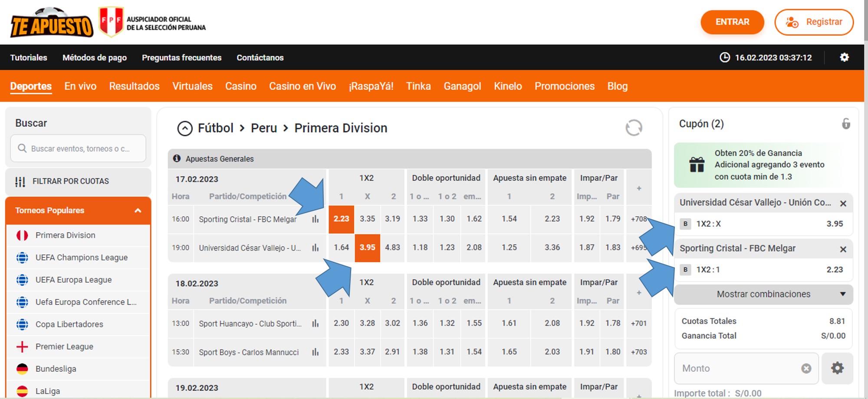Screen dimensions: 868x399
Task: Deselect the 3.95 draw odd for Universidad César Vallejo
Action: [x=368, y=247]
